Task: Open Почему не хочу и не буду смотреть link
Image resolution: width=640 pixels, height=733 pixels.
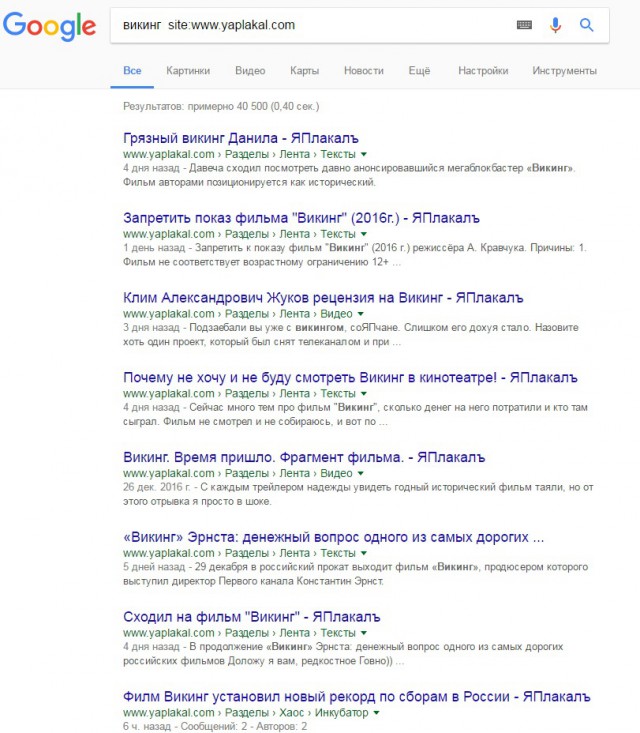Action: [350, 377]
